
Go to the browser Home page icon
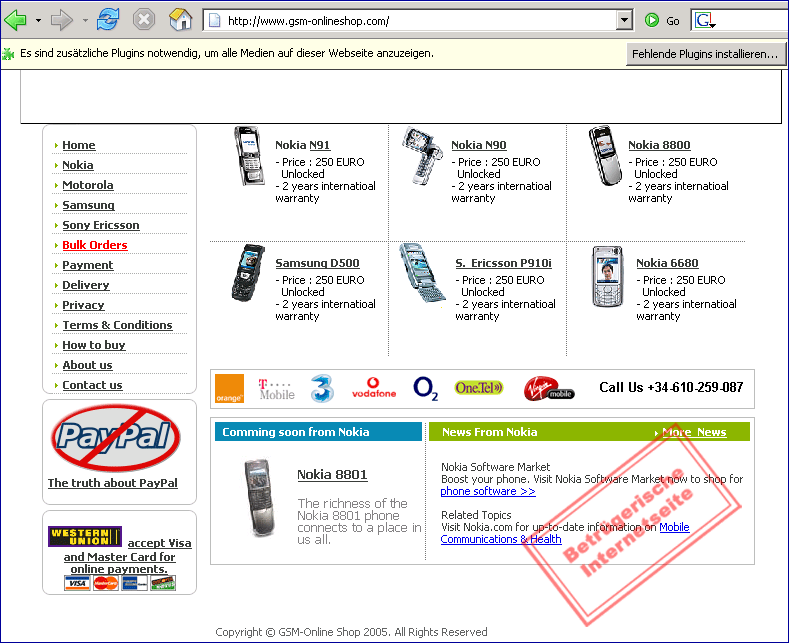point(181,20)
